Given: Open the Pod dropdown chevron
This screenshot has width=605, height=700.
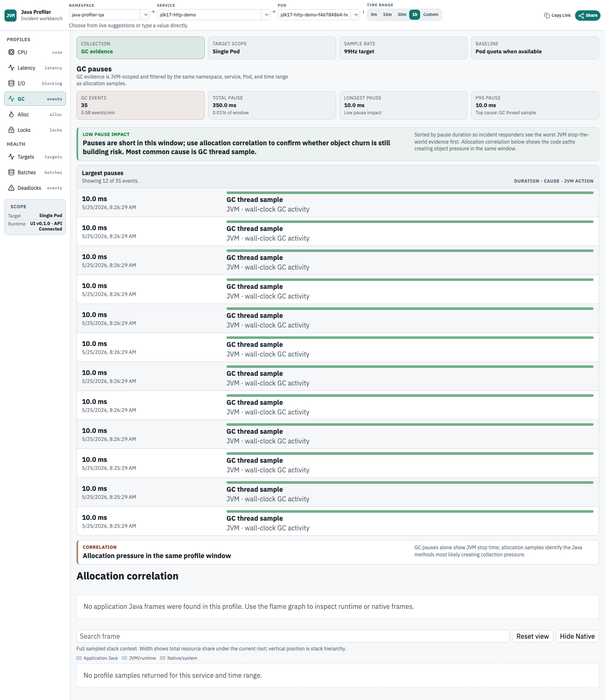Looking at the screenshot, I should coord(356,15).
